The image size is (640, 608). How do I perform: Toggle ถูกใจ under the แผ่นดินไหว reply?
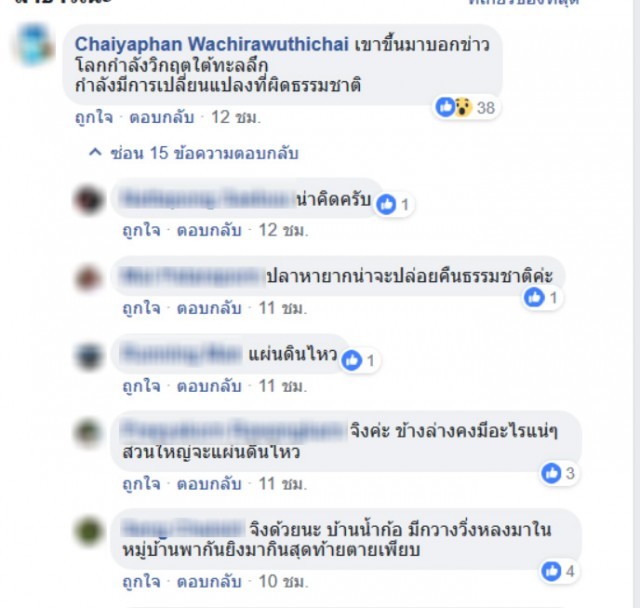pos(141,386)
